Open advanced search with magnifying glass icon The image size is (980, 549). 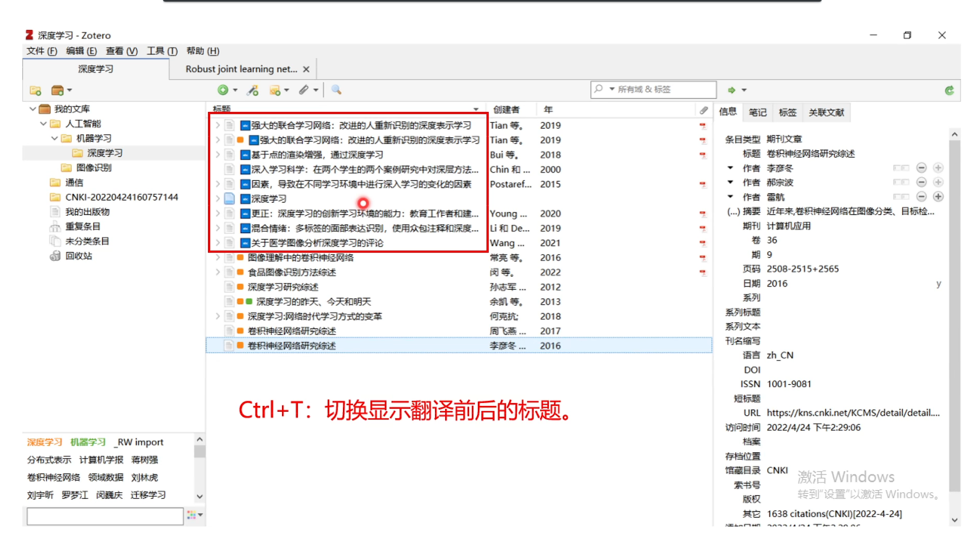(x=336, y=90)
